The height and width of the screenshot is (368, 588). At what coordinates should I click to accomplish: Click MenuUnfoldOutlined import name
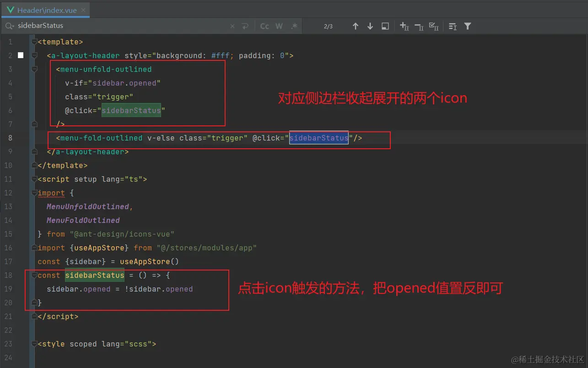point(88,206)
